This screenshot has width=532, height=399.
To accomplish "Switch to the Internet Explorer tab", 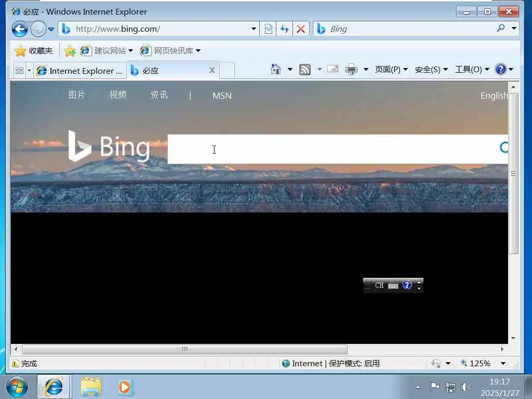I will click(x=80, y=71).
